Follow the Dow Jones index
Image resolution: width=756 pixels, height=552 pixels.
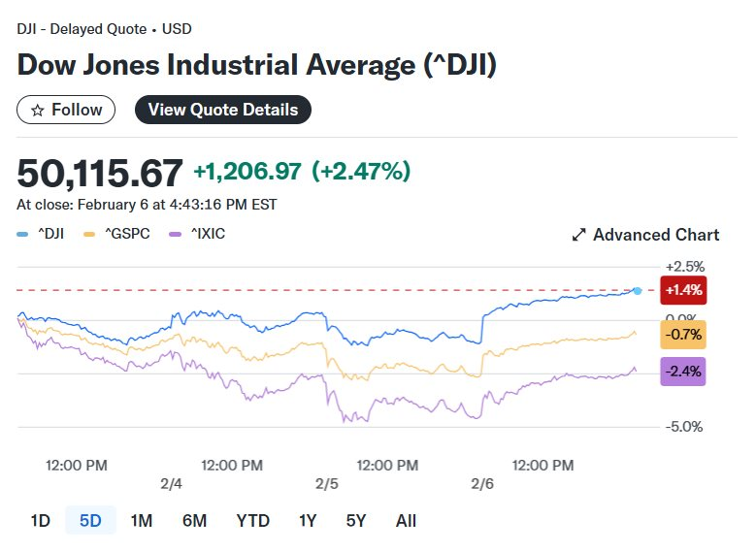coord(66,110)
